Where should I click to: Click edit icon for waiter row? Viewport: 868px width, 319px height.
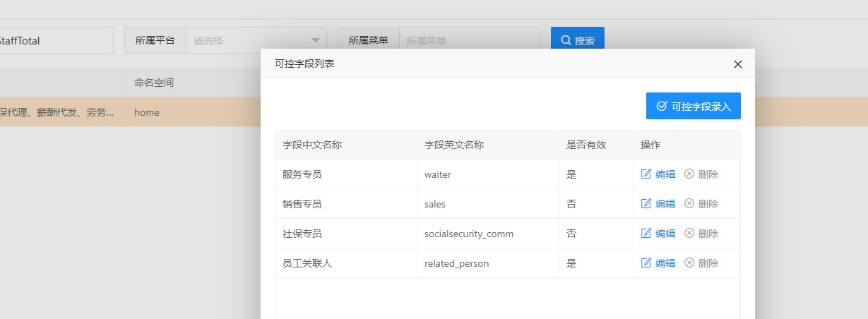coord(646,174)
